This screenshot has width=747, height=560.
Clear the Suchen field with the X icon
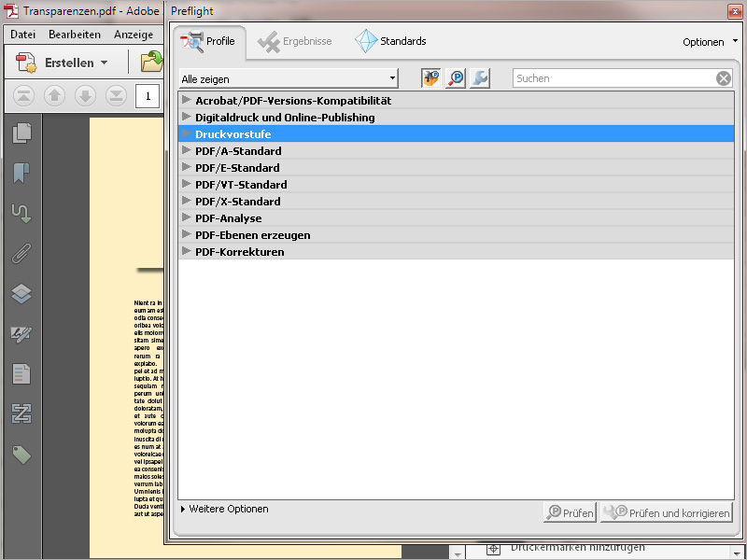pyautogui.click(x=724, y=77)
